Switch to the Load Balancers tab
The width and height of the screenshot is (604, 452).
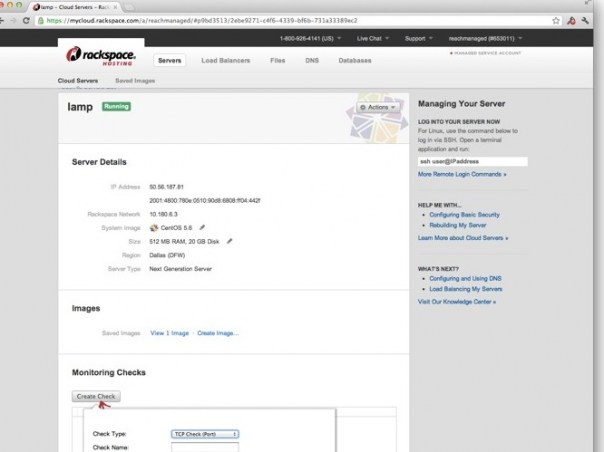point(225,60)
